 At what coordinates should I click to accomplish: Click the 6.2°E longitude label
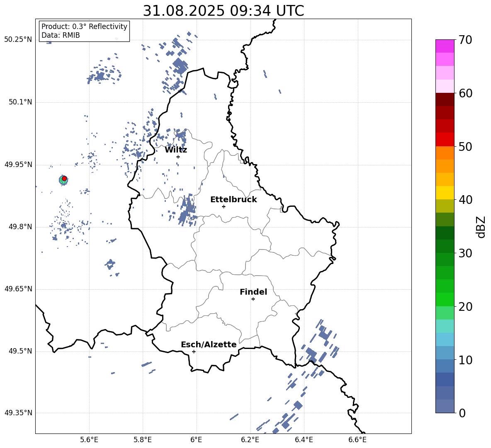(x=250, y=440)
